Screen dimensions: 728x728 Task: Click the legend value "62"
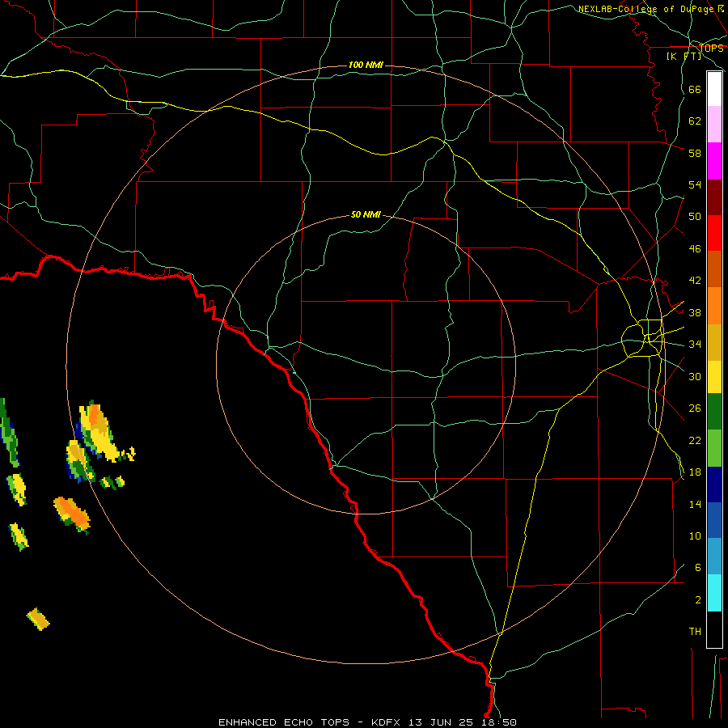coord(695,121)
